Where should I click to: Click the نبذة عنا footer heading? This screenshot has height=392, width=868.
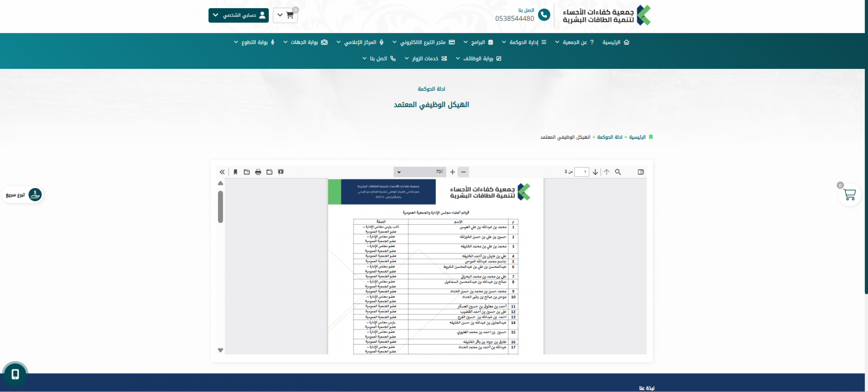647,388
